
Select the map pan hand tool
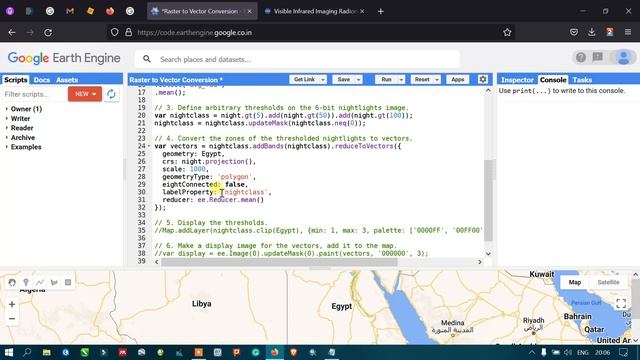(12, 282)
